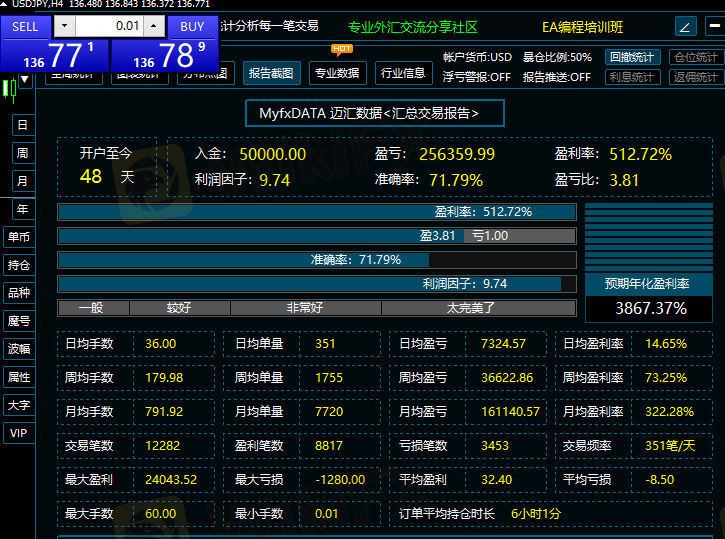This screenshot has height=539, width=725.
Task: Open the 报告截图 tab
Action: [270, 73]
